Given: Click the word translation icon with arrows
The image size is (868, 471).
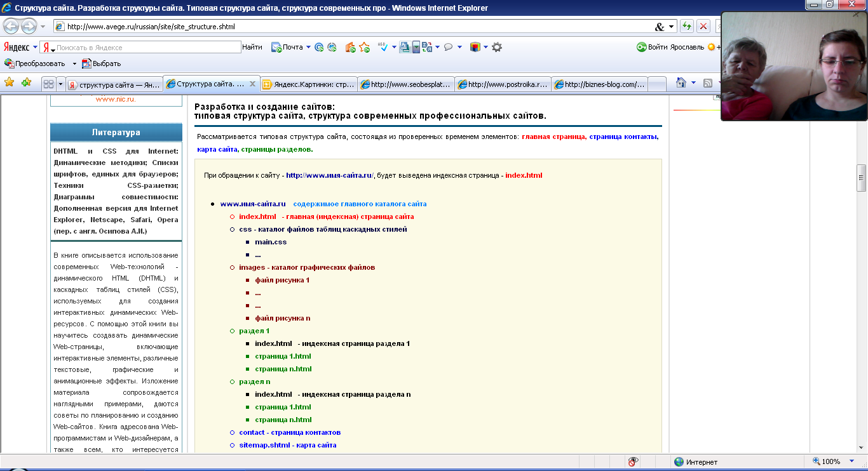Looking at the screenshot, I should click(x=427, y=47).
